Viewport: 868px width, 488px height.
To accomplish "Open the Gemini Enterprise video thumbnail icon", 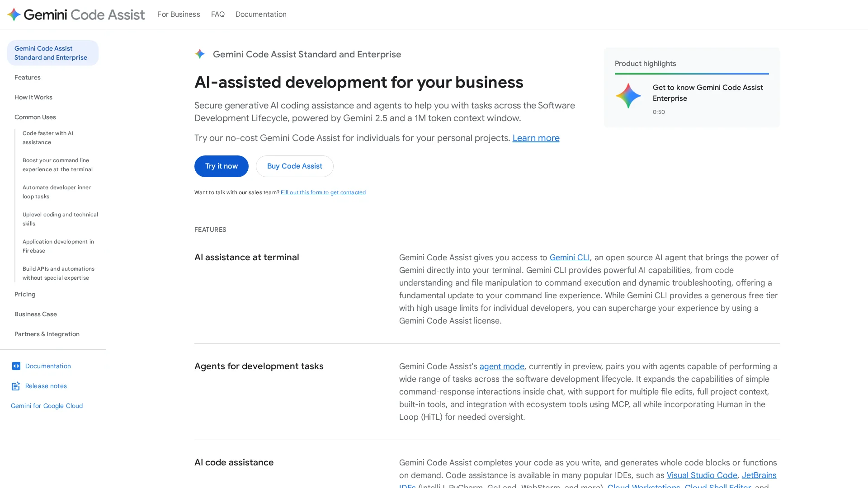I will [628, 96].
